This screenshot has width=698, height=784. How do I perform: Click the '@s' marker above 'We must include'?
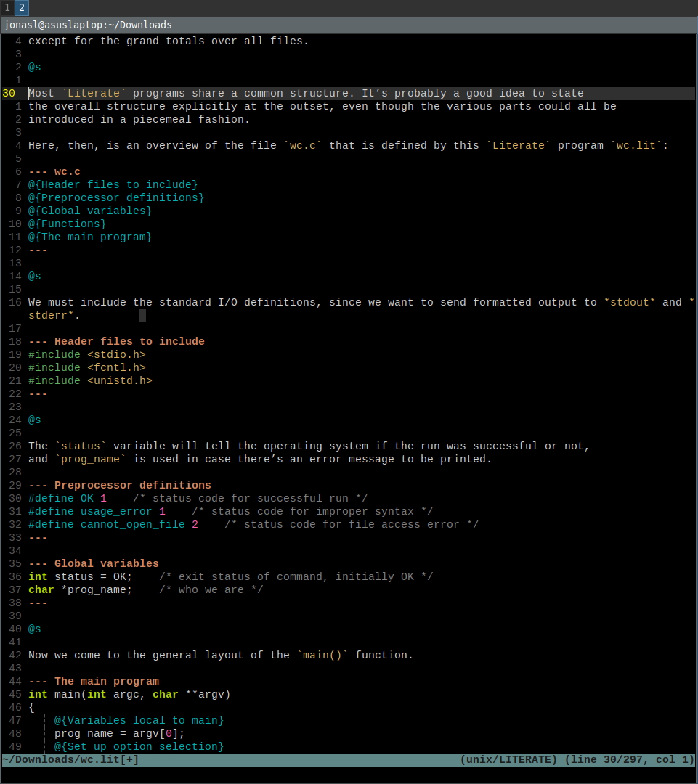pyautogui.click(x=35, y=277)
